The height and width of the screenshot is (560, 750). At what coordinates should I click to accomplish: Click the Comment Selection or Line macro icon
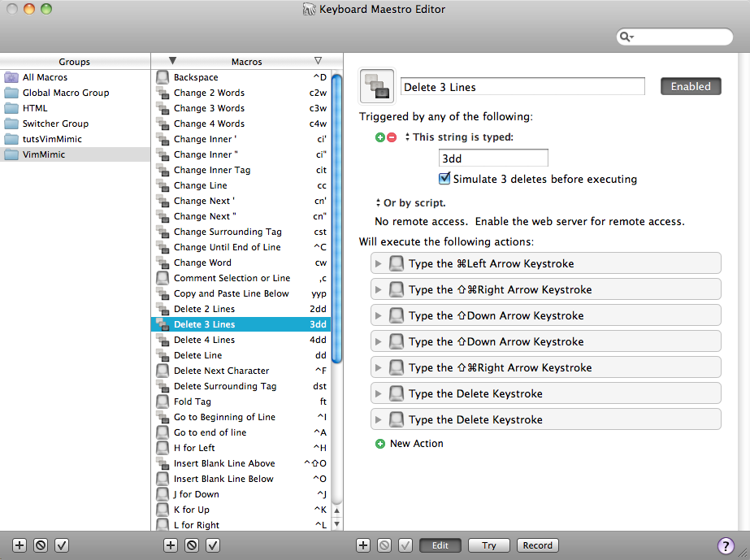pos(163,278)
